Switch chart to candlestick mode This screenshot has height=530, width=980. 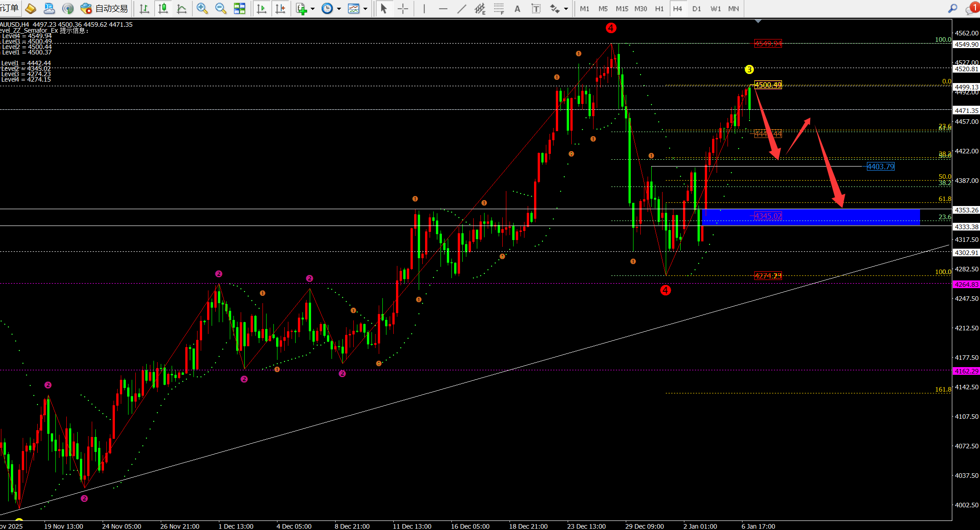click(163, 9)
